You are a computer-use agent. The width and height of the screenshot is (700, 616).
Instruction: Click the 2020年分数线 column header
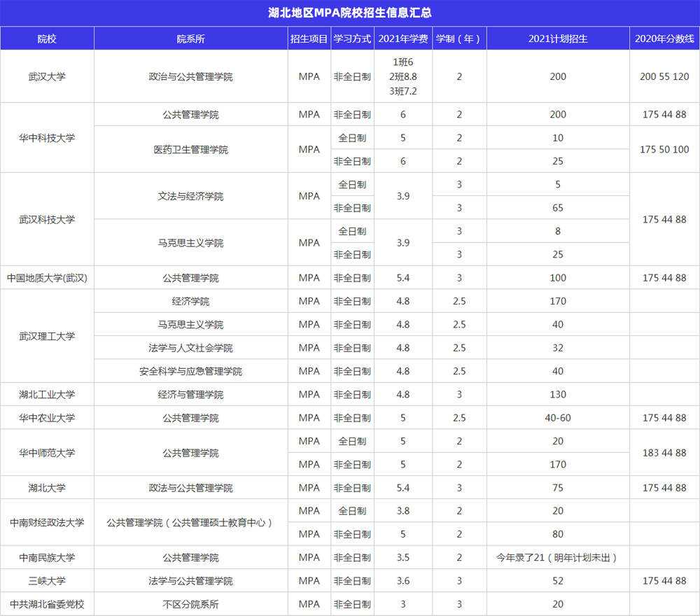click(664, 38)
